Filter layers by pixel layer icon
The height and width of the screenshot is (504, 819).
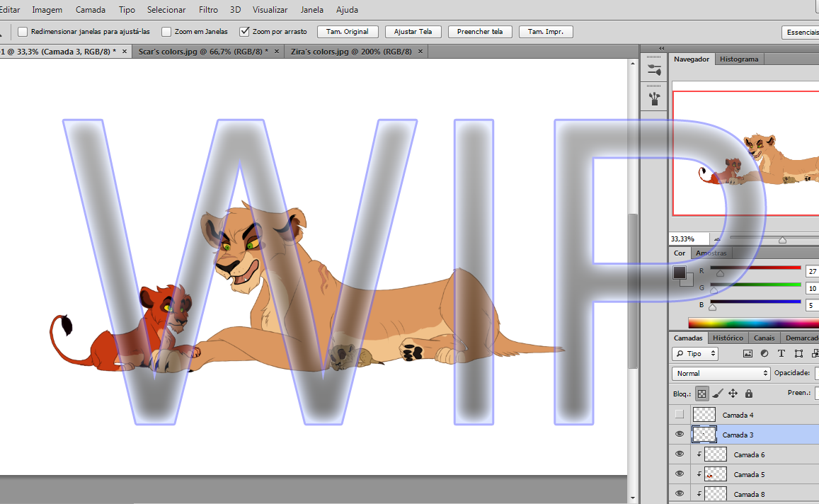[748, 354]
